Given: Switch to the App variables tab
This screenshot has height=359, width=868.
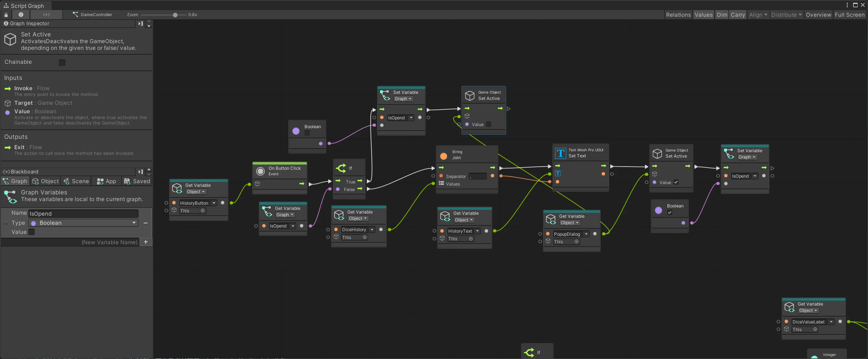Looking at the screenshot, I should (106, 181).
